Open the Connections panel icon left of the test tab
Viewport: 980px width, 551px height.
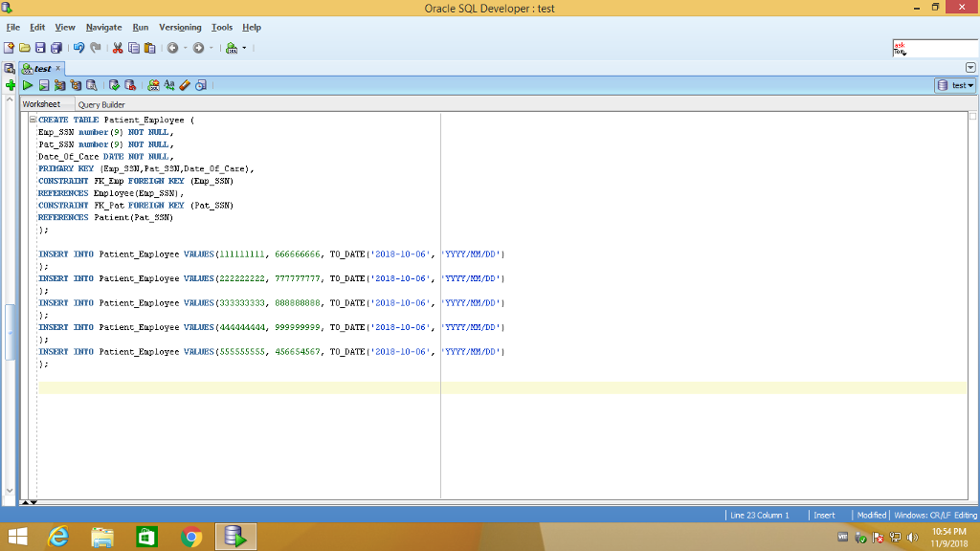tap(10, 69)
